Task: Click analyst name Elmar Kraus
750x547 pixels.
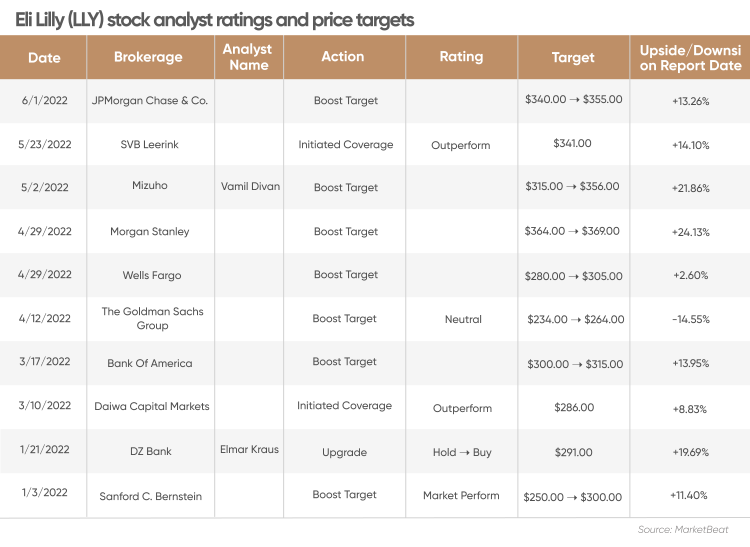Action: [x=249, y=449]
